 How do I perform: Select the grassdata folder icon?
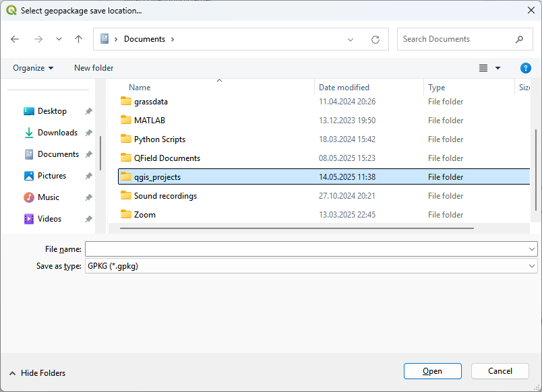(x=125, y=102)
